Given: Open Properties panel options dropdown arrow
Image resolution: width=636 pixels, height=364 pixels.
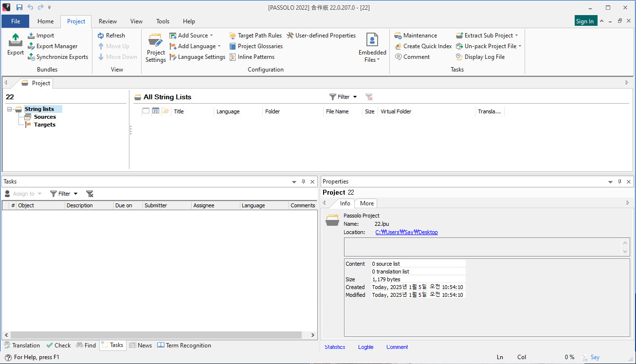Looking at the screenshot, I should 610,182.
